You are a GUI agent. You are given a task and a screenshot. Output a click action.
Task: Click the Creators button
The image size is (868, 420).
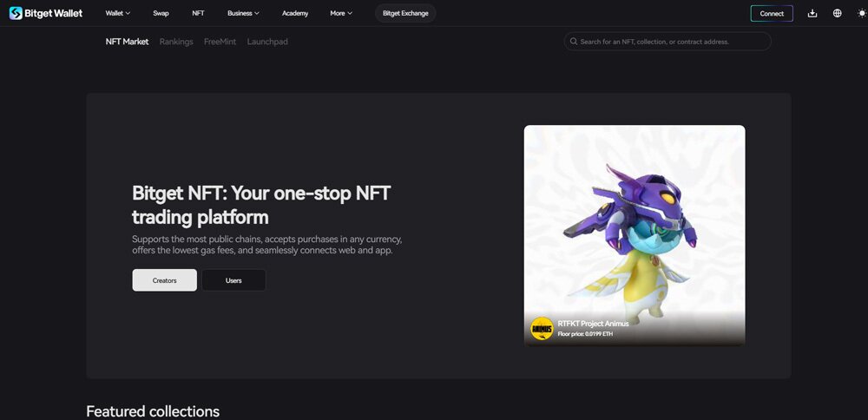click(164, 280)
